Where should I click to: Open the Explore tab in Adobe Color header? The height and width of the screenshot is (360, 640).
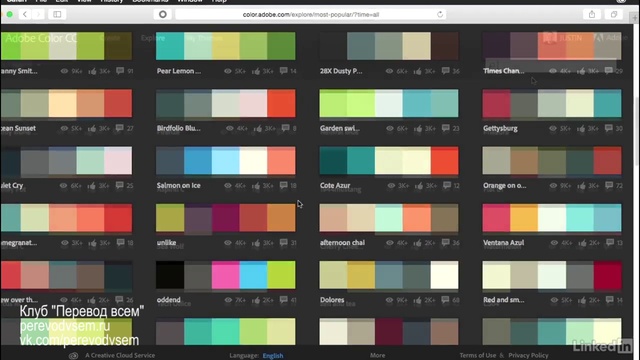click(153, 38)
